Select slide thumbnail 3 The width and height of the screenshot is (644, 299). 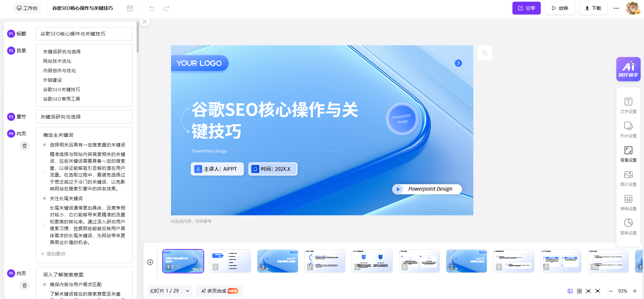click(x=278, y=261)
